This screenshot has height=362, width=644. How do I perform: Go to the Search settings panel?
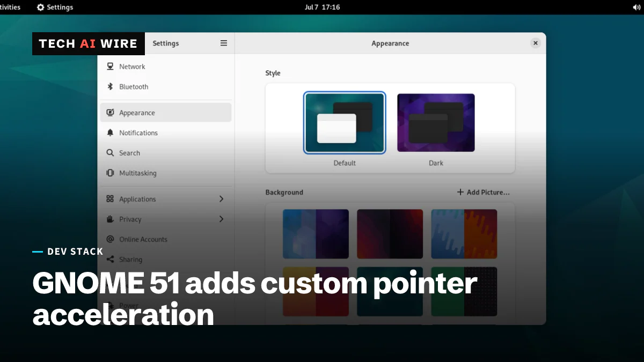[166, 153]
